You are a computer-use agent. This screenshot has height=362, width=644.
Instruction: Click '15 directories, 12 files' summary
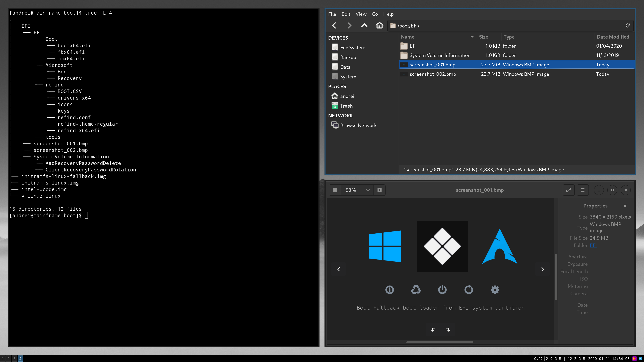click(x=45, y=209)
